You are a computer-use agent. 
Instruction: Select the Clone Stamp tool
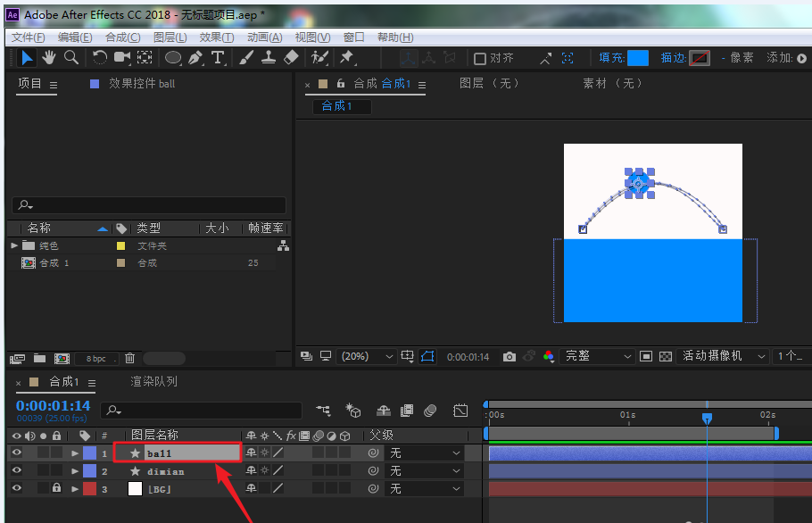269,57
